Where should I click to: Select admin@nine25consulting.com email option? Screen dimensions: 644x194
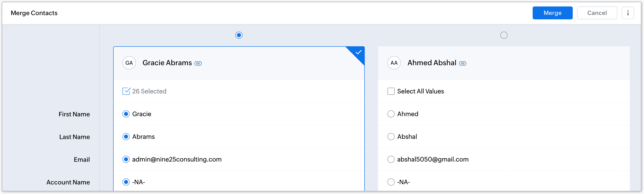coord(126,159)
